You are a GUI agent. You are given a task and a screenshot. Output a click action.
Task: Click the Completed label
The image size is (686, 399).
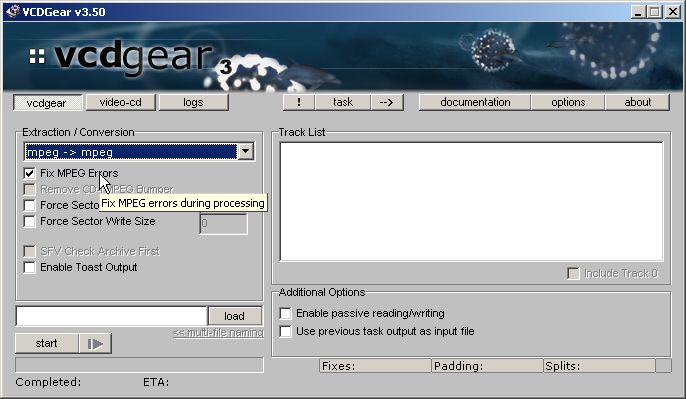pos(48,382)
